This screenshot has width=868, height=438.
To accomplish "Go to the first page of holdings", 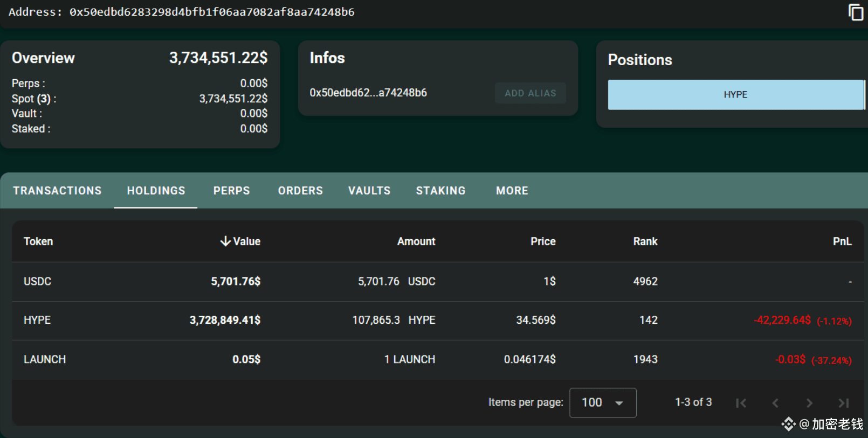I will pos(741,403).
